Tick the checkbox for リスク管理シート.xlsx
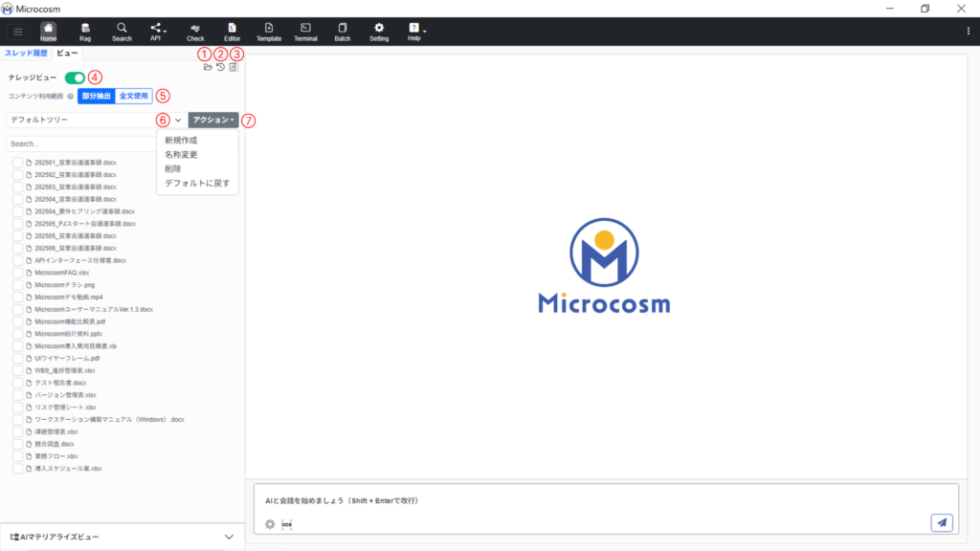Screen dimensions: 980x551 tap(17, 408)
